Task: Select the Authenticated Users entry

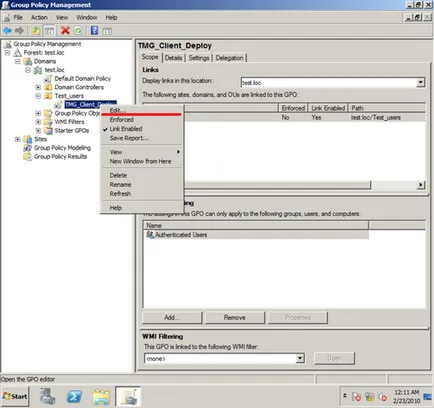Action: click(256, 235)
